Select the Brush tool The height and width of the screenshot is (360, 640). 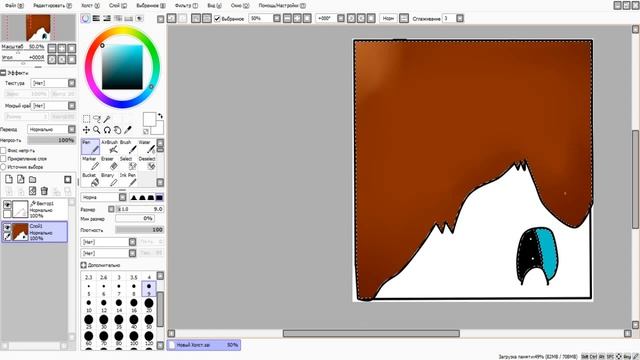[x=128, y=147]
